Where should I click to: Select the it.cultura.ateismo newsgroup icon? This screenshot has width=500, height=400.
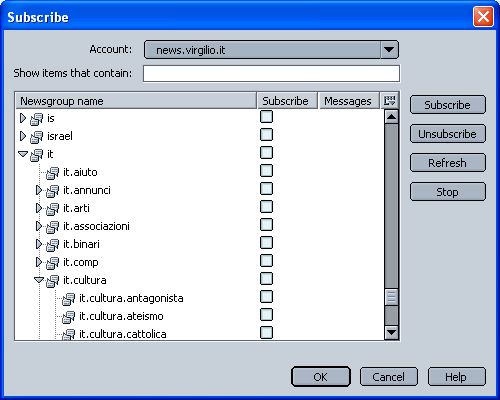coord(69,317)
